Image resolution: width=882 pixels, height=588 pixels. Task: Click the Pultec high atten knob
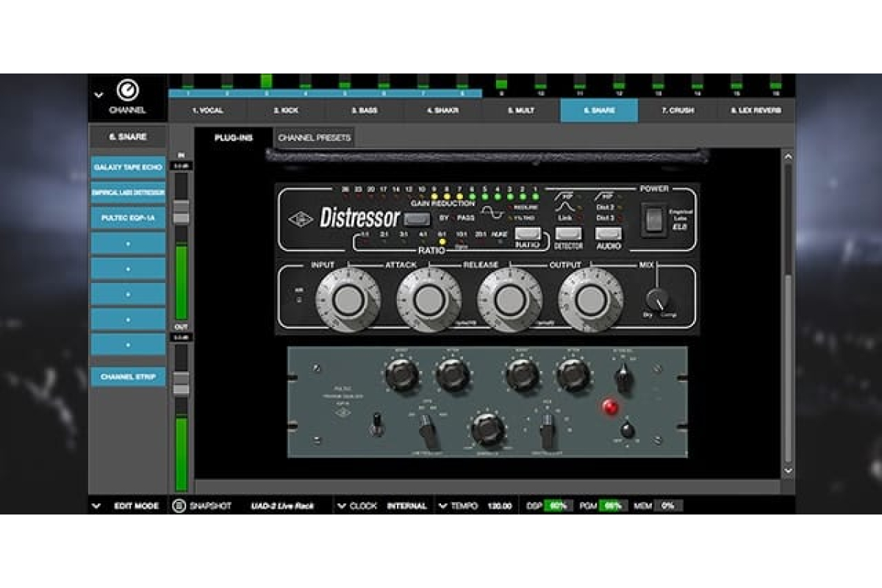click(x=574, y=375)
